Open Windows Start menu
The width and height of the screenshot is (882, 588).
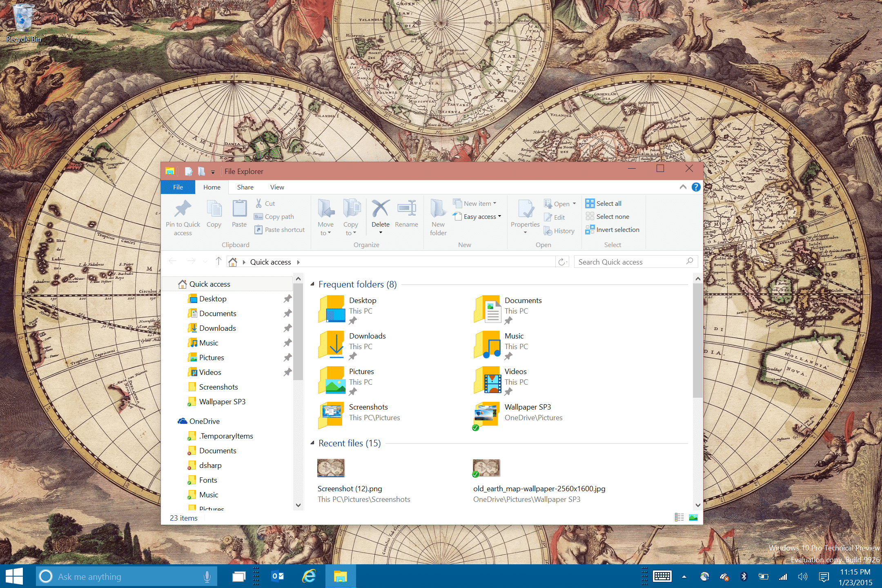click(x=14, y=577)
